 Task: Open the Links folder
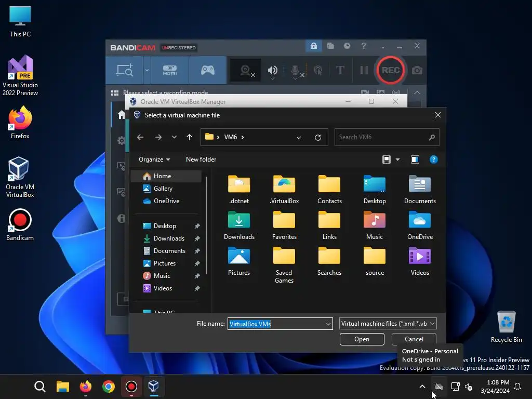point(329,225)
